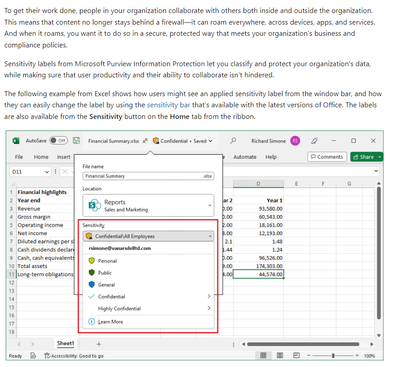Click the previous sheet arrow
Viewport: 400px width, 367px height.
pos(19,344)
